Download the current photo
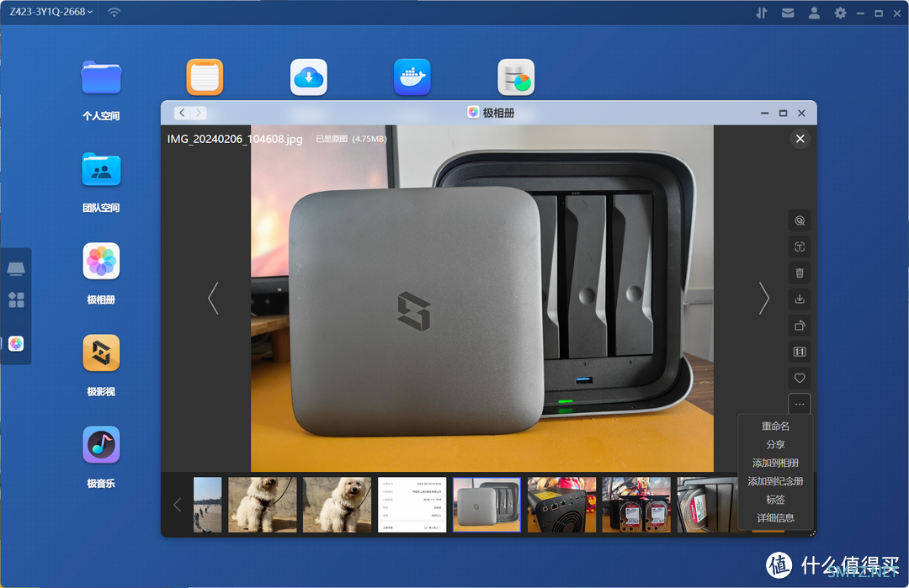The image size is (909, 588). click(800, 299)
